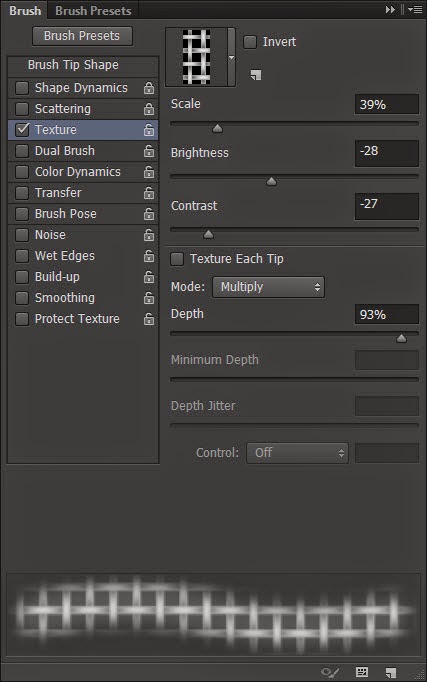Enable Brush Pose checkbox
This screenshot has width=427, height=682.
[x=22, y=214]
